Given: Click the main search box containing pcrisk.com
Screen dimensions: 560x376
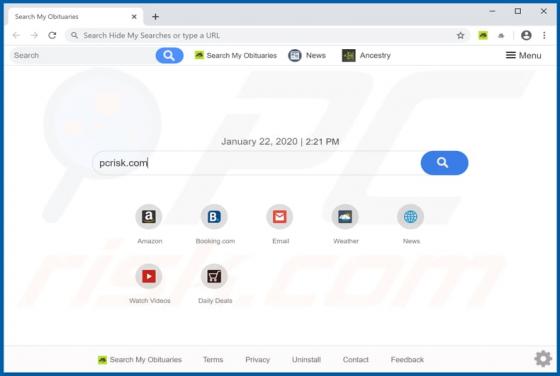Looking at the screenshot, I should [x=256, y=163].
